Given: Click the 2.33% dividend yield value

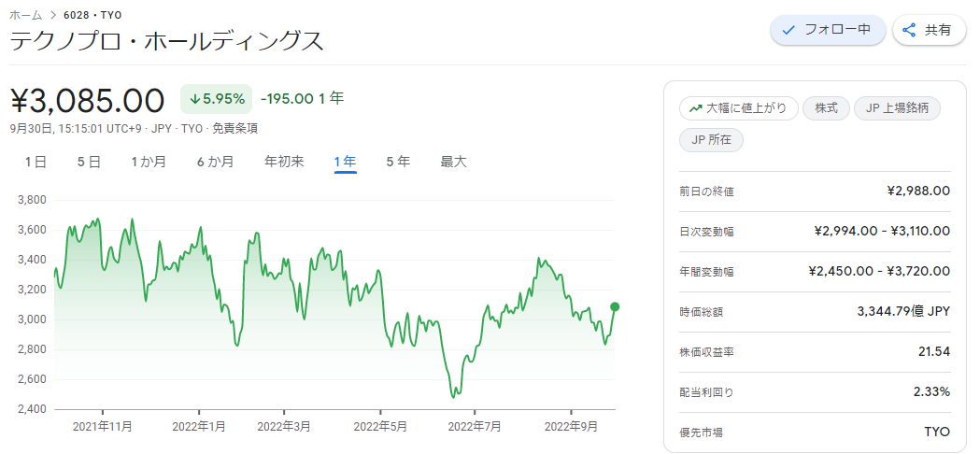Looking at the screenshot, I should point(931,391).
